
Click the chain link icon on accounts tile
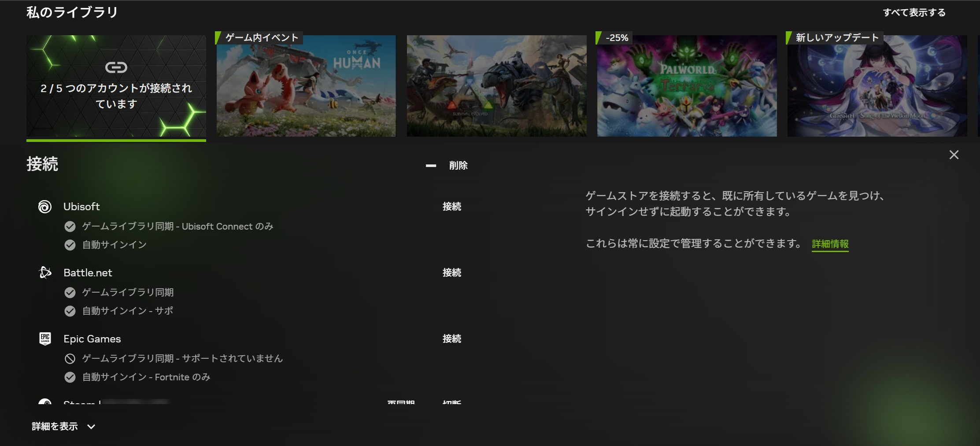tap(116, 67)
